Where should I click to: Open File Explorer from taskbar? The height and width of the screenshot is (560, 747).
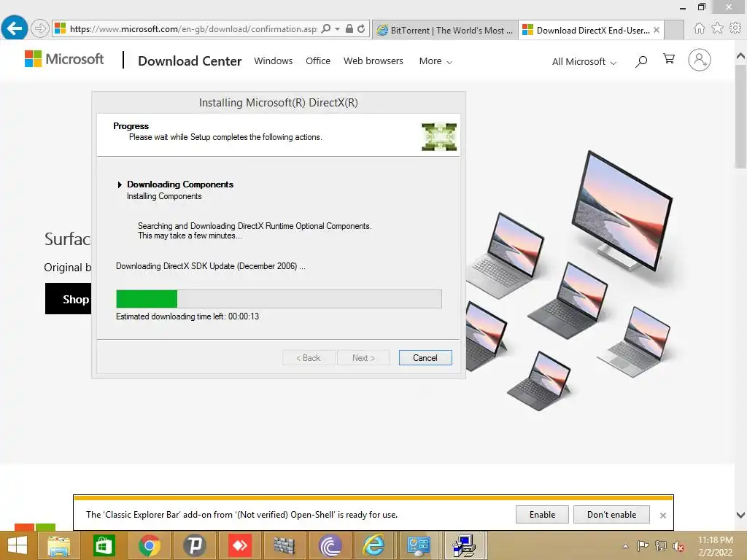coord(58,545)
